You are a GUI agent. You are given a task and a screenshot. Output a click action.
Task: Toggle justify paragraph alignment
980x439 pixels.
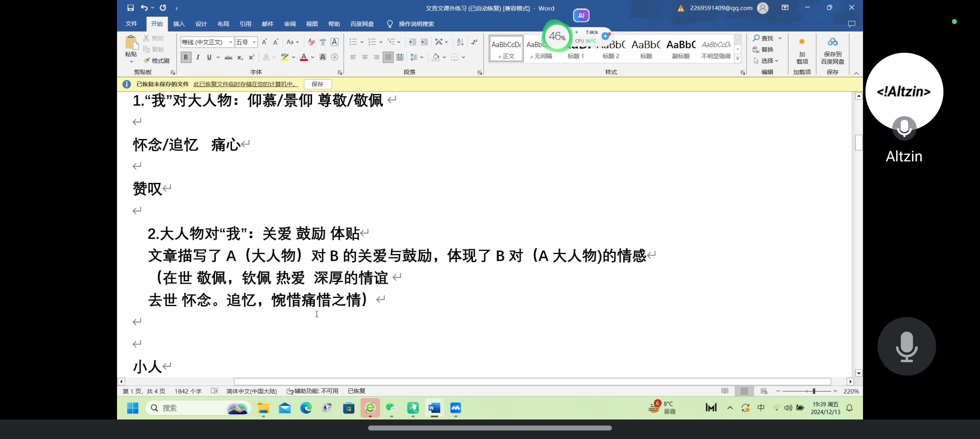pyautogui.click(x=388, y=57)
